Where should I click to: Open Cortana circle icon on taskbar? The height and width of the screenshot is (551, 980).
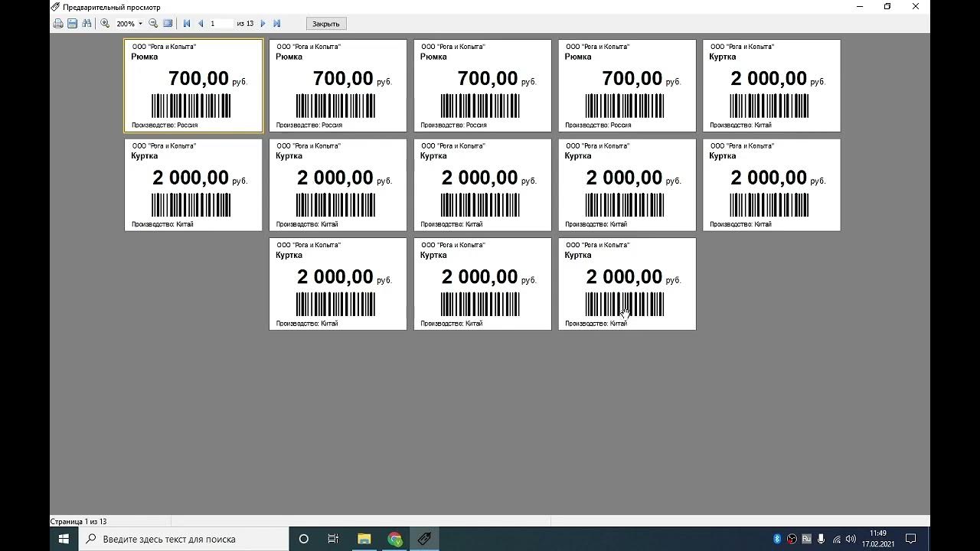pyautogui.click(x=303, y=539)
